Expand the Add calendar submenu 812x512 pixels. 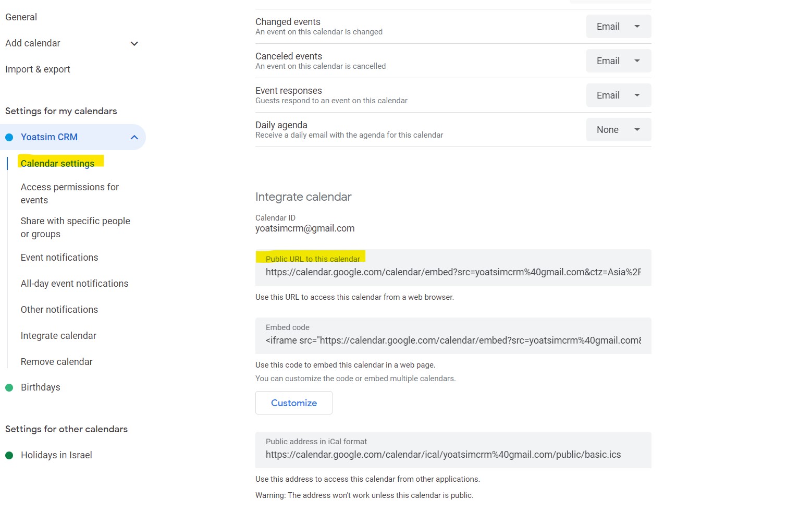[134, 43]
